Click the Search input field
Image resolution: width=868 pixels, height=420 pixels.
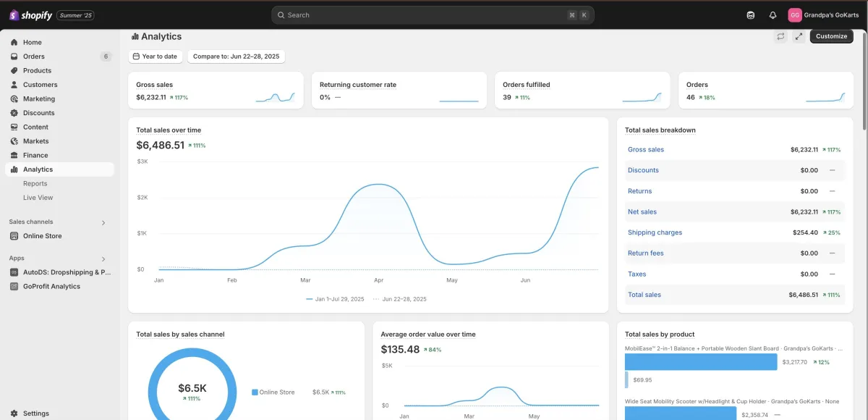[x=420, y=15]
